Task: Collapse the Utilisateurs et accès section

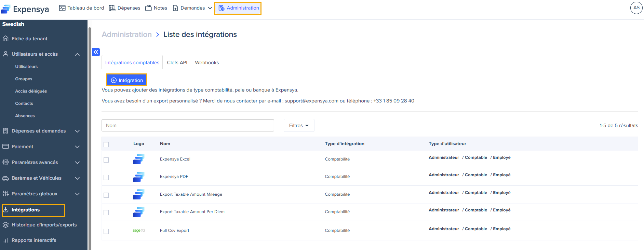Action: pos(77,54)
